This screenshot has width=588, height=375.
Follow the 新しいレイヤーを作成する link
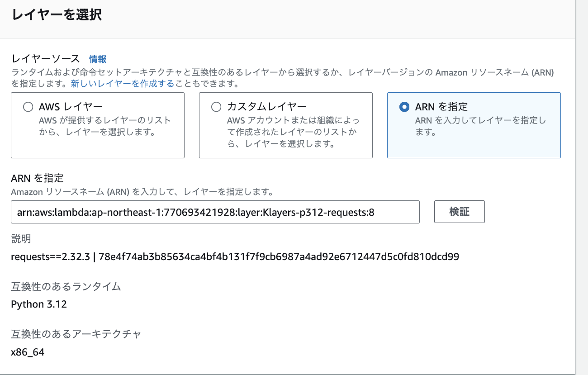[122, 84]
